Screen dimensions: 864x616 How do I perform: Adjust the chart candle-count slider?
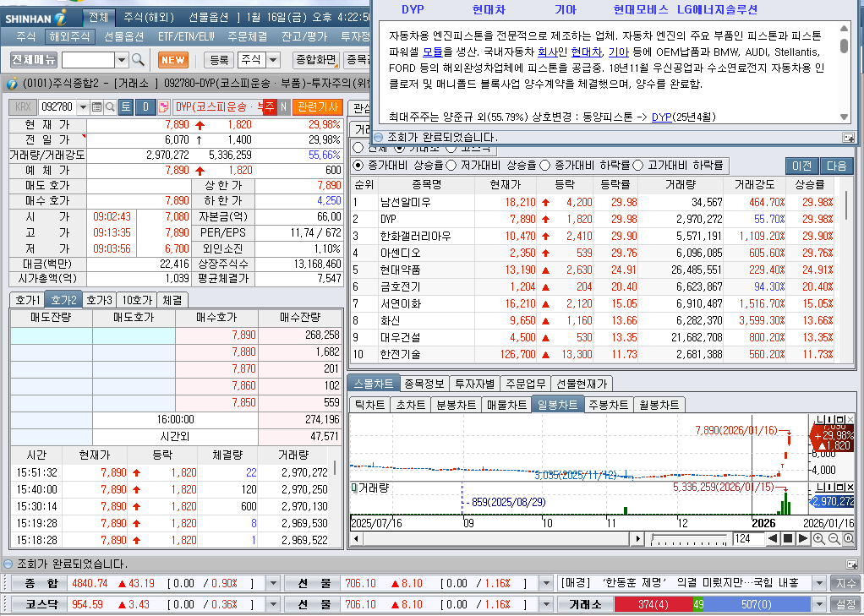pyautogui.click(x=689, y=539)
